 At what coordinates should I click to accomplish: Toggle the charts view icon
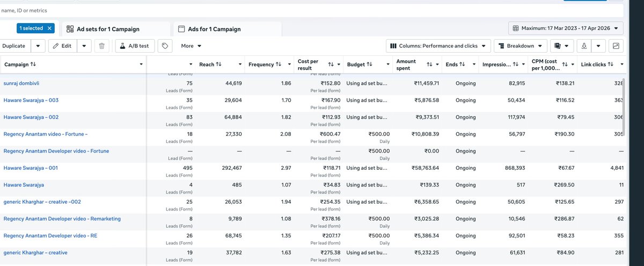click(616, 46)
